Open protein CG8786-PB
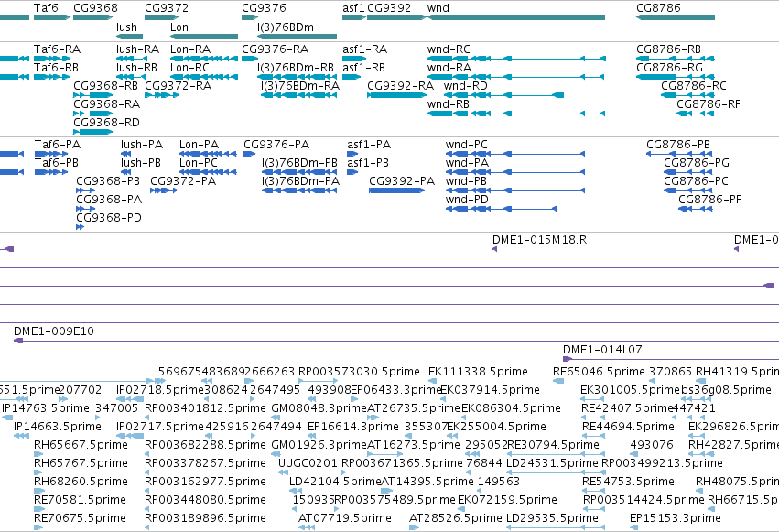This screenshot has height=532, width=779. click(x=678, y=145)
